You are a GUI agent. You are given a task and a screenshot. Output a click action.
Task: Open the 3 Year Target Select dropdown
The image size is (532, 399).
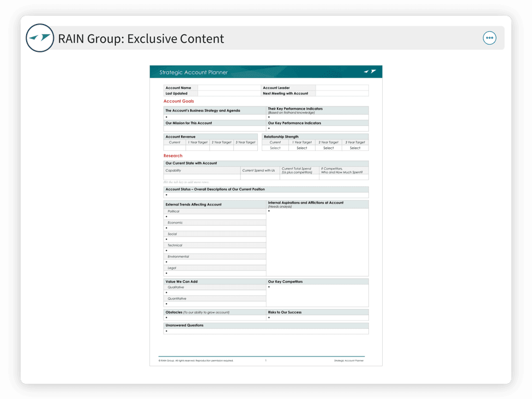pos(354,148)
